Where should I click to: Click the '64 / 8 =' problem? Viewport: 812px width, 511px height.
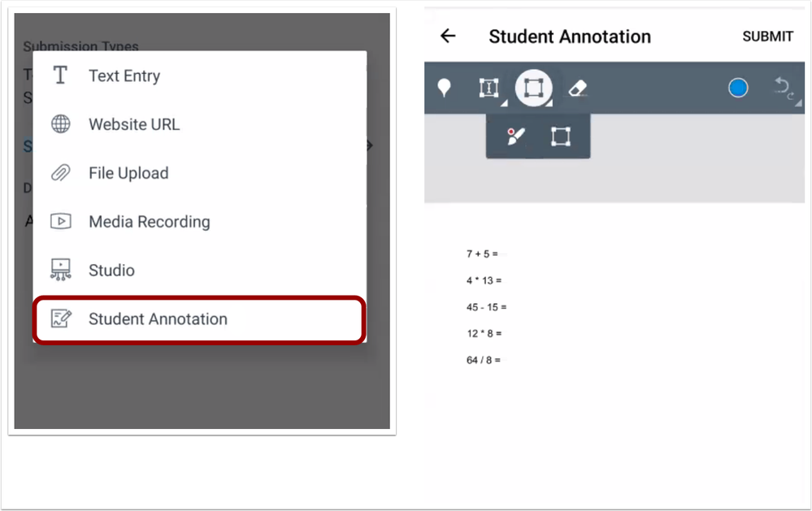pyautogui.click(x=483, y=360)
